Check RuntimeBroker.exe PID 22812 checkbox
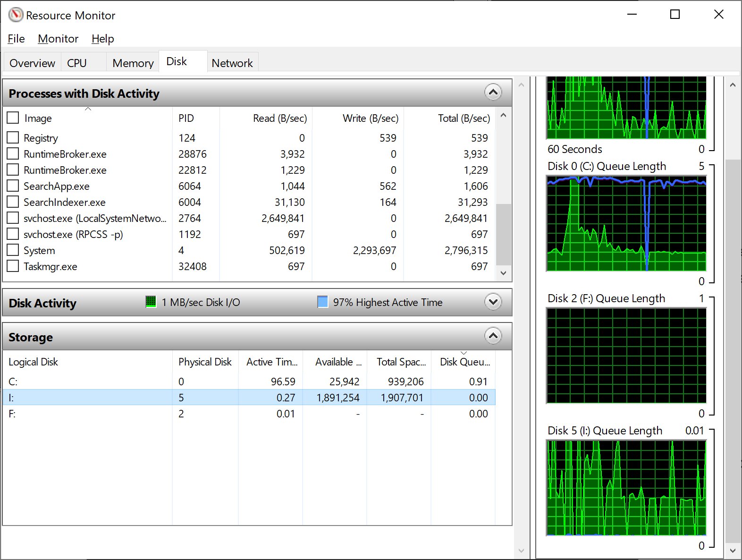Image resolution: width=742 pixels, height=560 pixels. pos(13,170)
